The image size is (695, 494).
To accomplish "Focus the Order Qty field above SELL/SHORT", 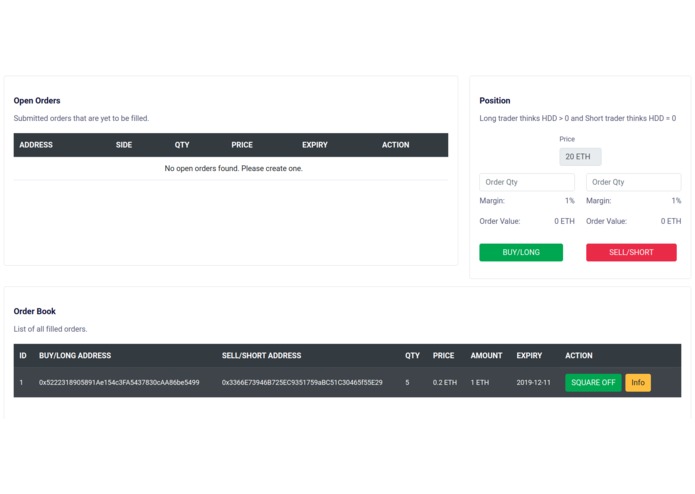I will [x=633, y=182].
